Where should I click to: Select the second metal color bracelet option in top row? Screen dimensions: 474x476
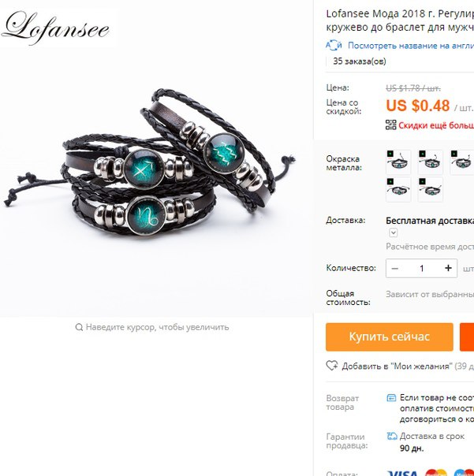pyautogui.click(x=431, y=162)
